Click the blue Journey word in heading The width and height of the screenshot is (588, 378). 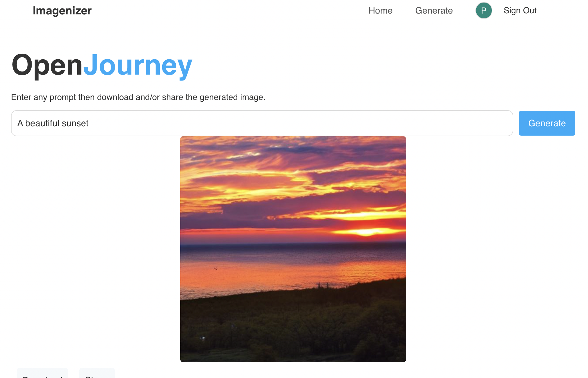point(138,65)
